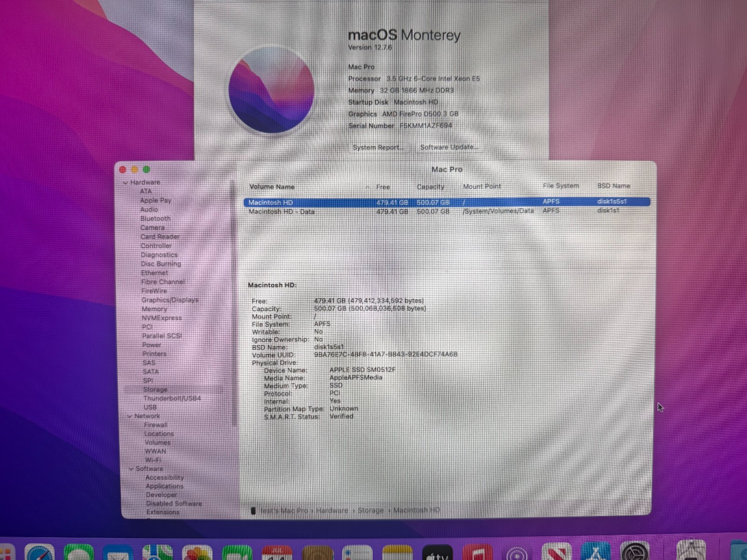The width and height of the screenshot is (747, 560).
Task: Select WWAN under Network
Action: click(155, 451)
